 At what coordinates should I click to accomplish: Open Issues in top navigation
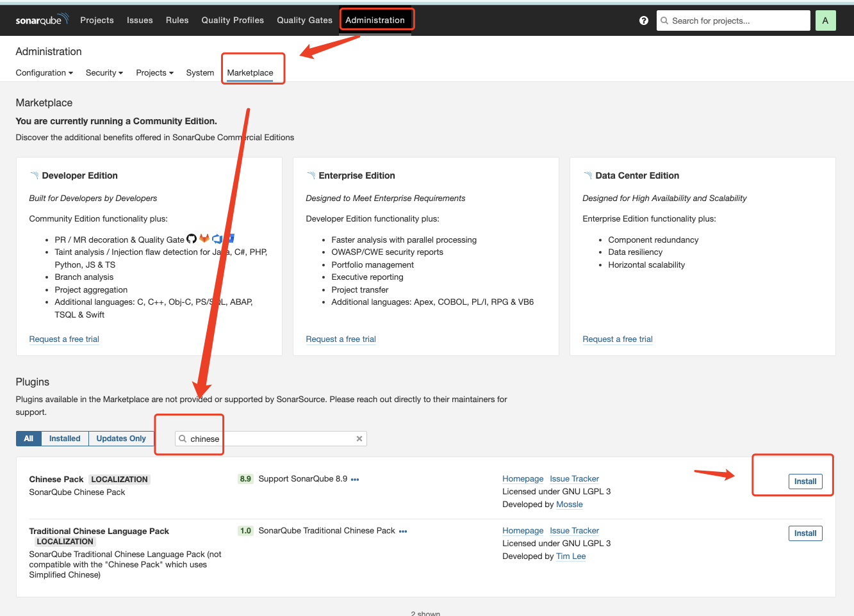click(140, 20)
